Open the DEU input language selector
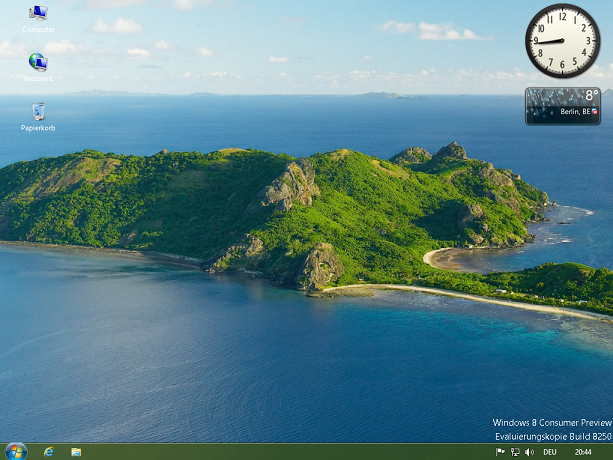Viewport: 613px width, 460px height. tap(549, 452)
